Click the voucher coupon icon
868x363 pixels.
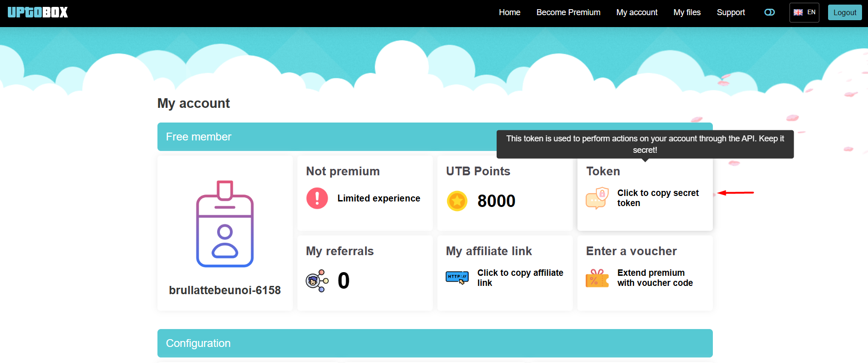pos(597,278)
